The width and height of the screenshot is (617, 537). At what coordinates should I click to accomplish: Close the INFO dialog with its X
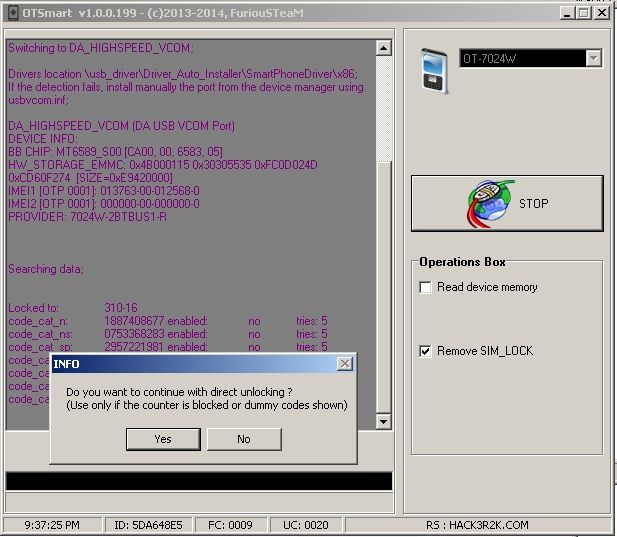344,364
